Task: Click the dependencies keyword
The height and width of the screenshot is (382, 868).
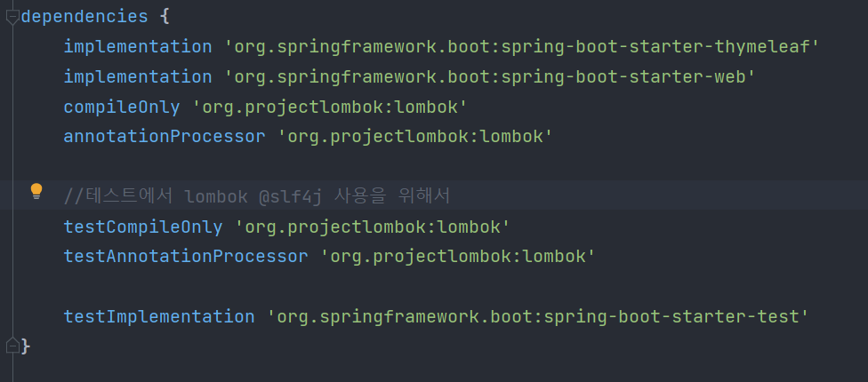Action: 84,17
